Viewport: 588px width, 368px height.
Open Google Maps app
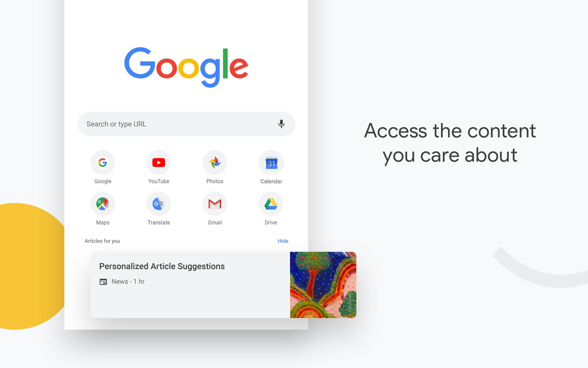point(103,204)
